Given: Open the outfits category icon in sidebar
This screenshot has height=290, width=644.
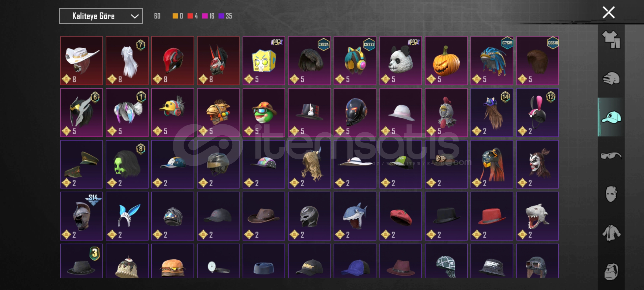Looking at the screenshot, I should pyautogui.click(x=611, y=39).
